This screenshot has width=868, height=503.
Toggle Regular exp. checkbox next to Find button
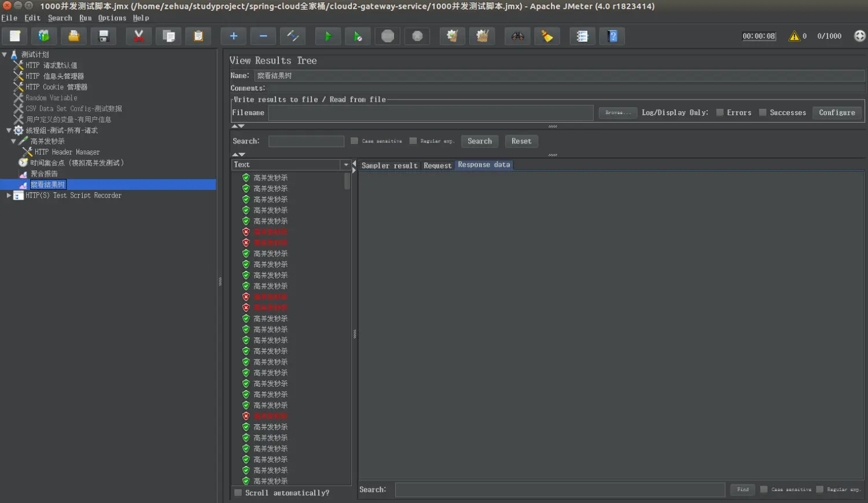[819, 489]
